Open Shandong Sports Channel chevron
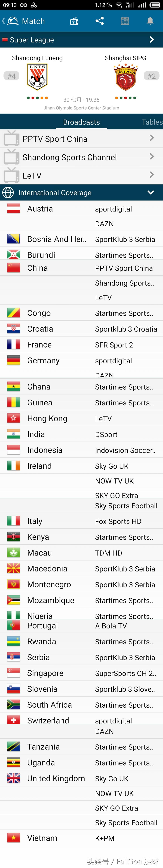 [152, 157]
